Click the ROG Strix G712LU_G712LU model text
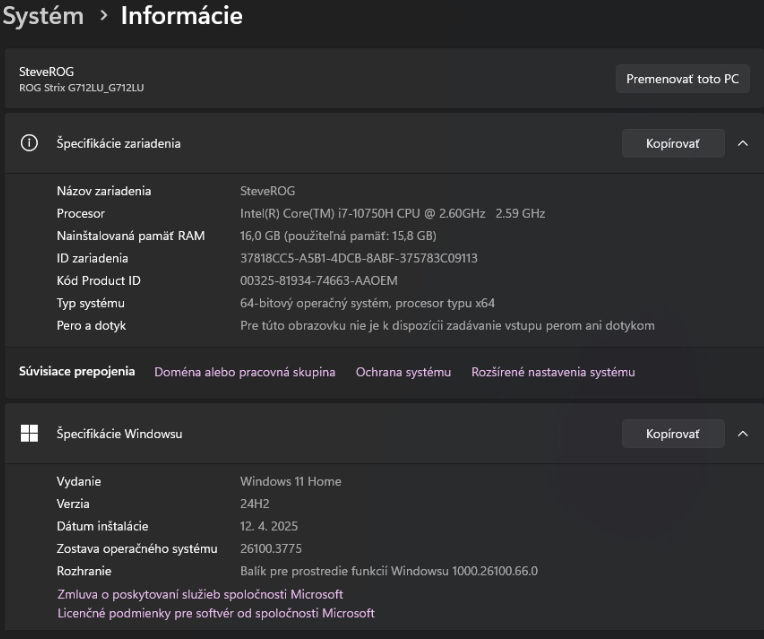 (x=81, y=88)
